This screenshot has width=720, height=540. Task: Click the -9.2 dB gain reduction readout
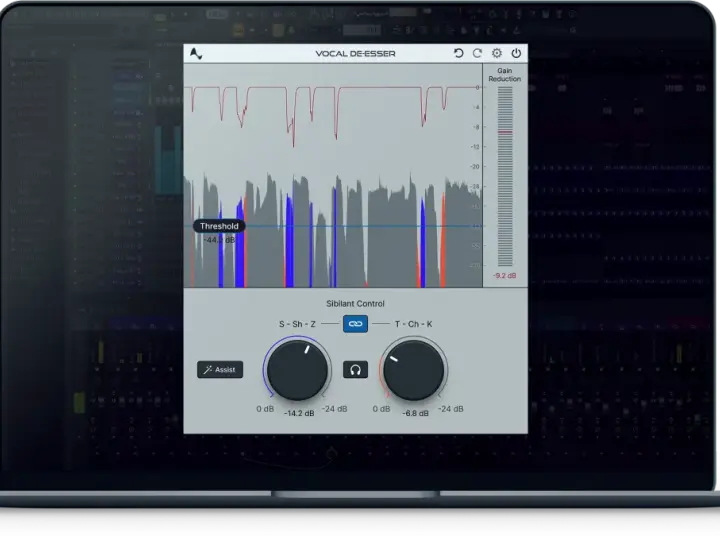click(x=505, y=276)
